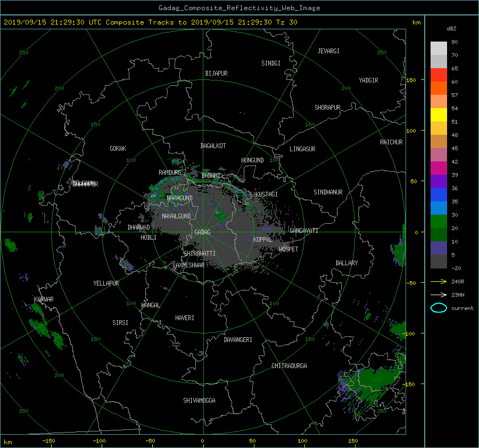This screenshot has width=479, height=448.
Task: Select the CHITRADURGA label
Action: tap(289, 366)
